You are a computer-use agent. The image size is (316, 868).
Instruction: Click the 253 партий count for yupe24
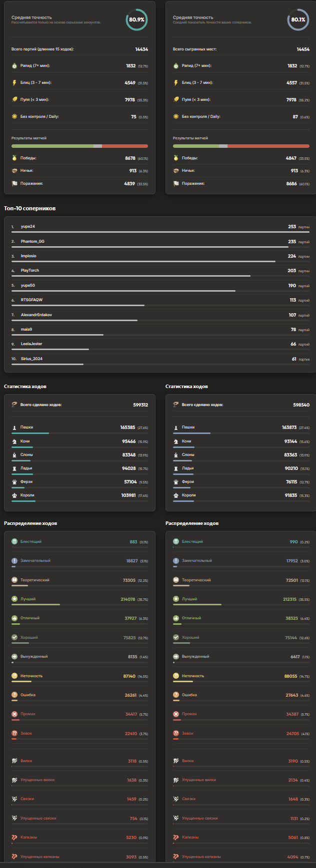point(298,227)
